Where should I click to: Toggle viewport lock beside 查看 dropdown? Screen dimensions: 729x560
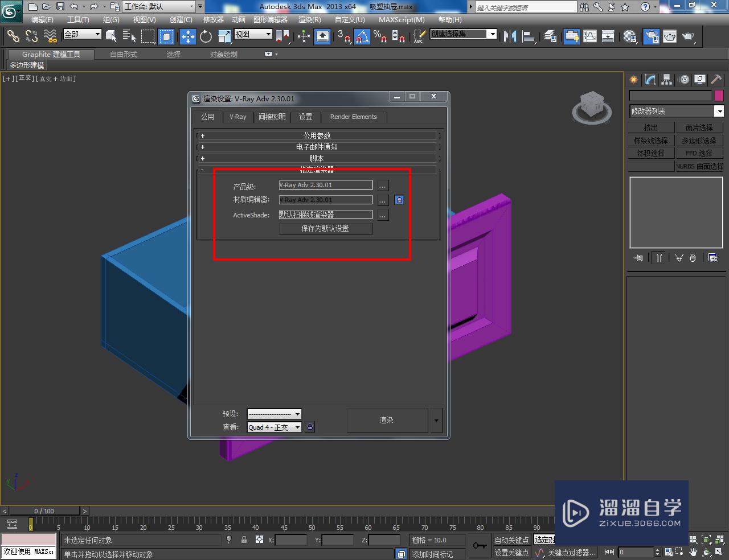coord(310,427)
